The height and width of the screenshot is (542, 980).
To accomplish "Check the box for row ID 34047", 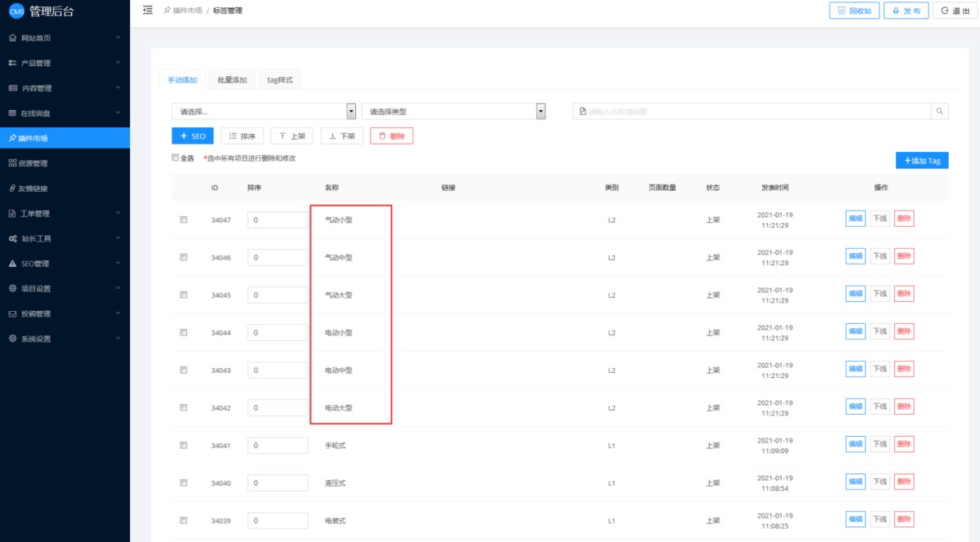I will (184, 220).
